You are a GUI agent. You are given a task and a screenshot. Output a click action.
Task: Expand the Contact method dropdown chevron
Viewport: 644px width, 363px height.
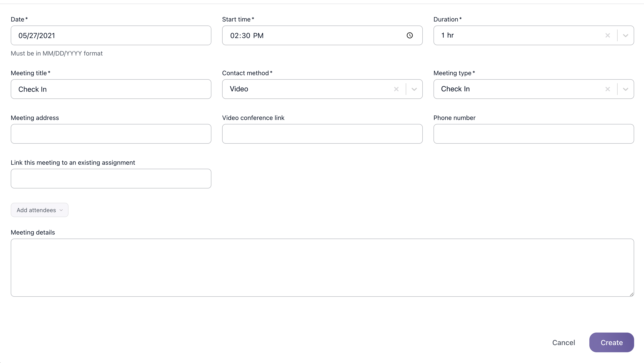[x=414, y=89]
